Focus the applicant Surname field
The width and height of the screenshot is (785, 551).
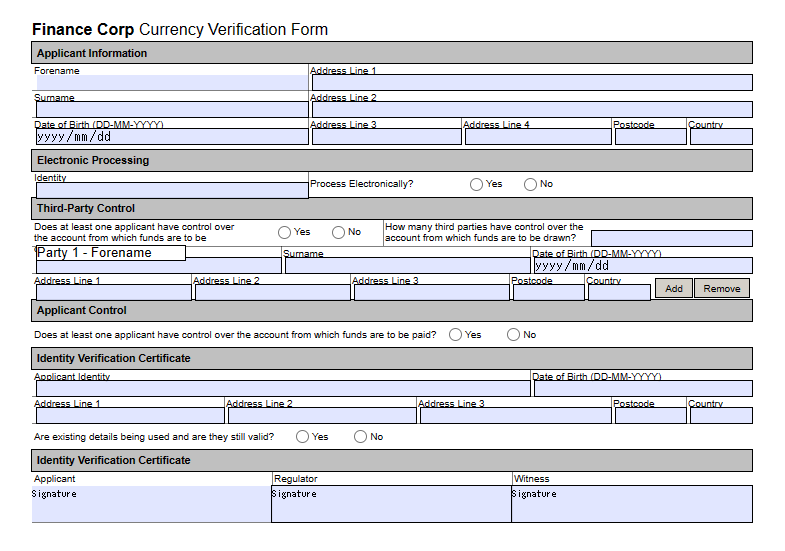[172, 110]
